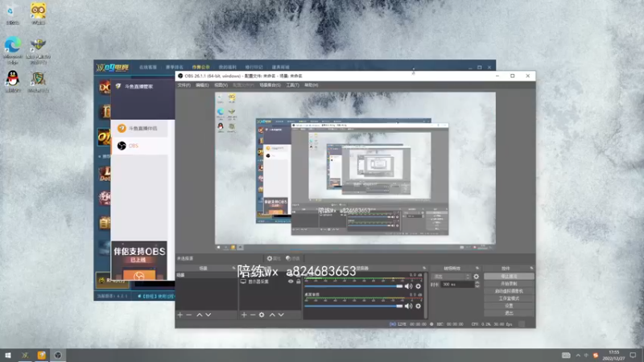Select yellow owl desktop shortcut
644x362 pixels.
pyautogui.click(x=38, y=14)
